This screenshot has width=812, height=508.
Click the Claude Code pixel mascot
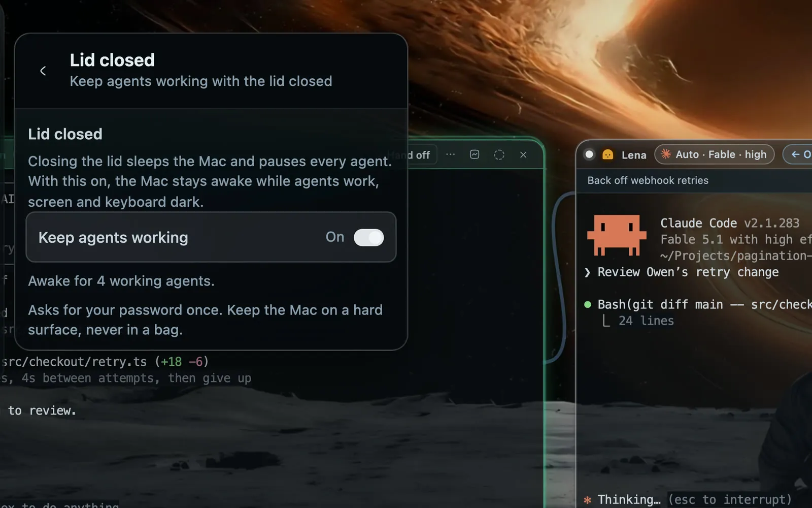617,235
